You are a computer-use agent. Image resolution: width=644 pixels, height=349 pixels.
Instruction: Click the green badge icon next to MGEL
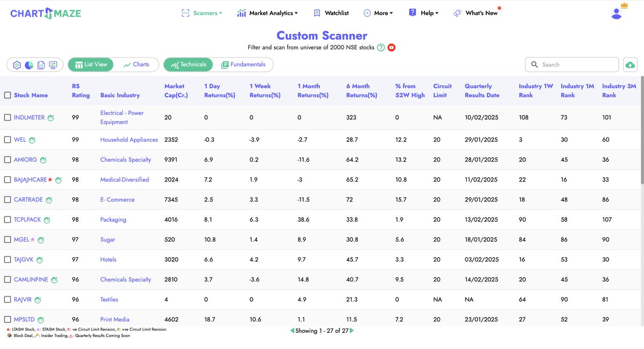point(41,240)
